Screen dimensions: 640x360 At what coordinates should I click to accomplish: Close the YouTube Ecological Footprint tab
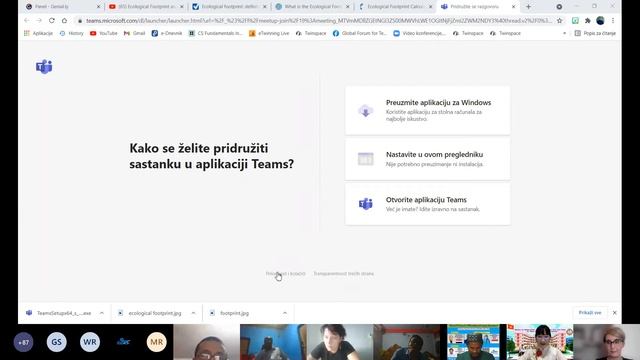(x=182, y=7)
